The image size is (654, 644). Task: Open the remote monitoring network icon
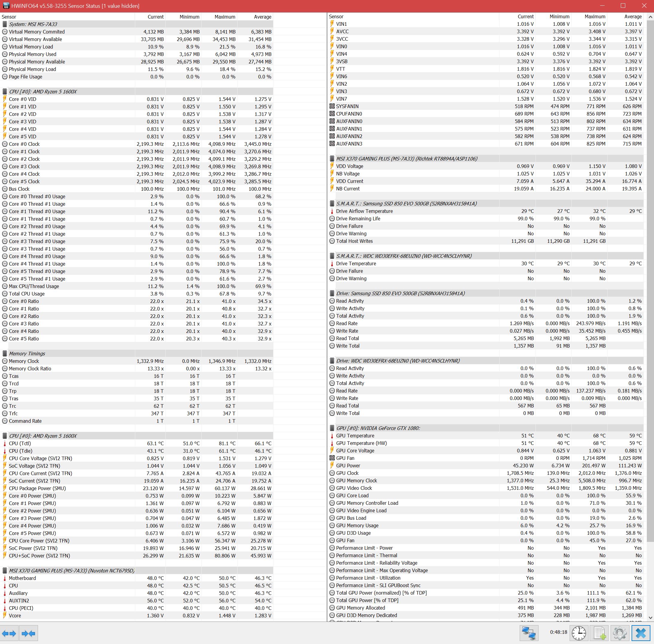point(529,633)
